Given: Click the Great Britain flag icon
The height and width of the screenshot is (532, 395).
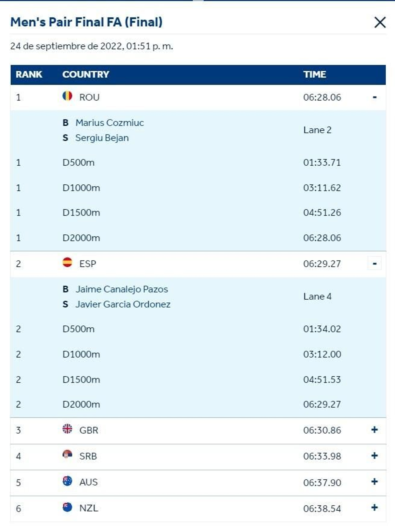Looking at the screenshot, I should [67, 429].
